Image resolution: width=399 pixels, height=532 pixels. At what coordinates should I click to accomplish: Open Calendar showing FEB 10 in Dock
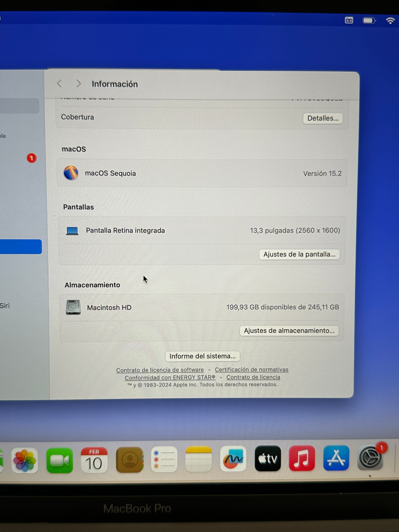point(94,460)
